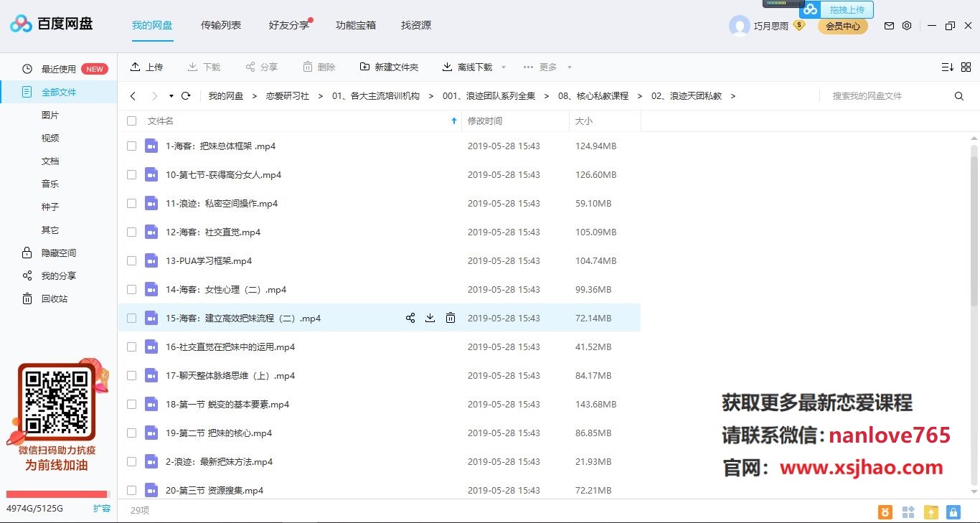The width and height of the screenshot is (980, 523).
Task: Click New Folder button (新建文件夹)
Action: 389,67
